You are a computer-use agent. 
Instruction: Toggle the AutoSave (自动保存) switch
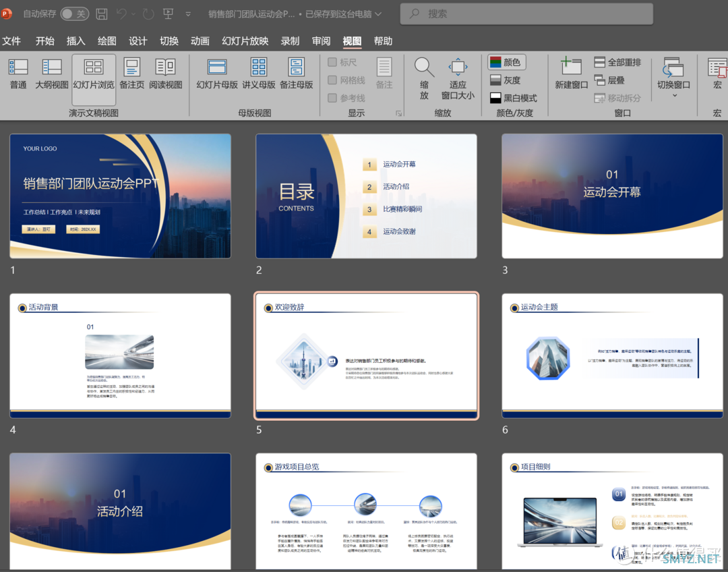pyautogui.click(x=73, y=14)
